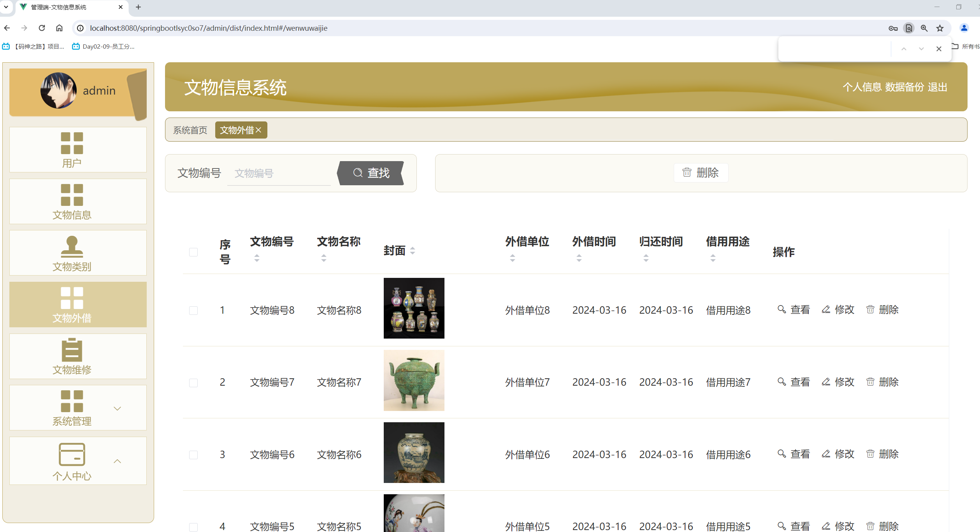The height and width of the screenshot is (532, 980).
Task: Bookmark this page with star icon
Action: [x=940, y=28]
